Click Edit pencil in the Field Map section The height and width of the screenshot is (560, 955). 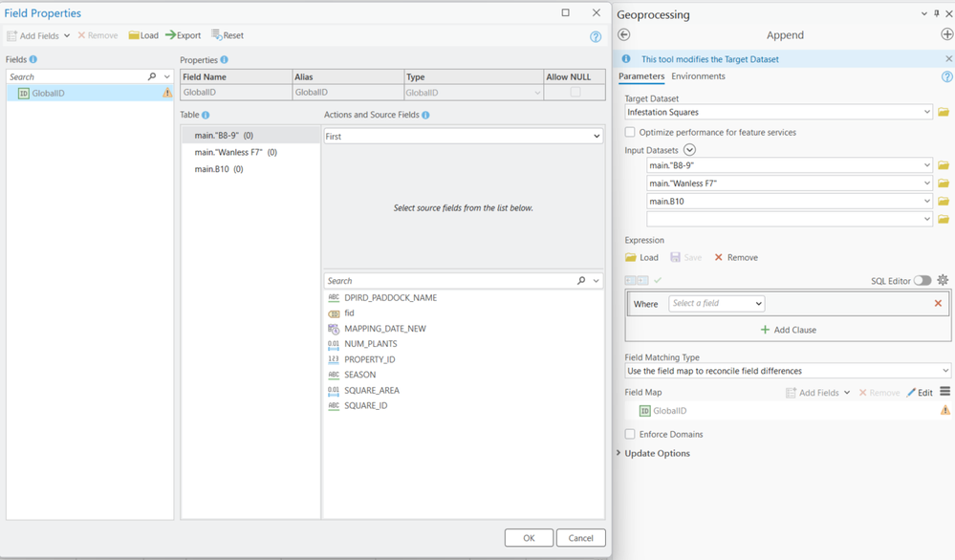pos(920,393)
